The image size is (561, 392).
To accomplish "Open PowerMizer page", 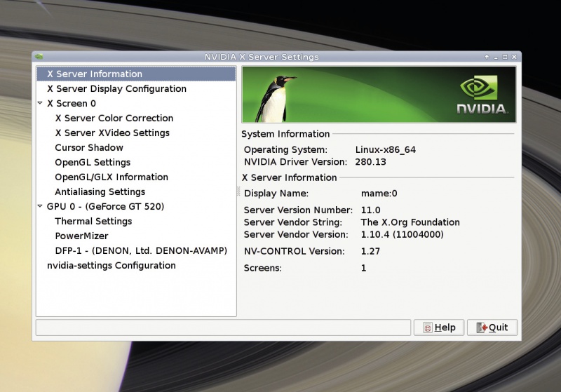I will point(81,236).
